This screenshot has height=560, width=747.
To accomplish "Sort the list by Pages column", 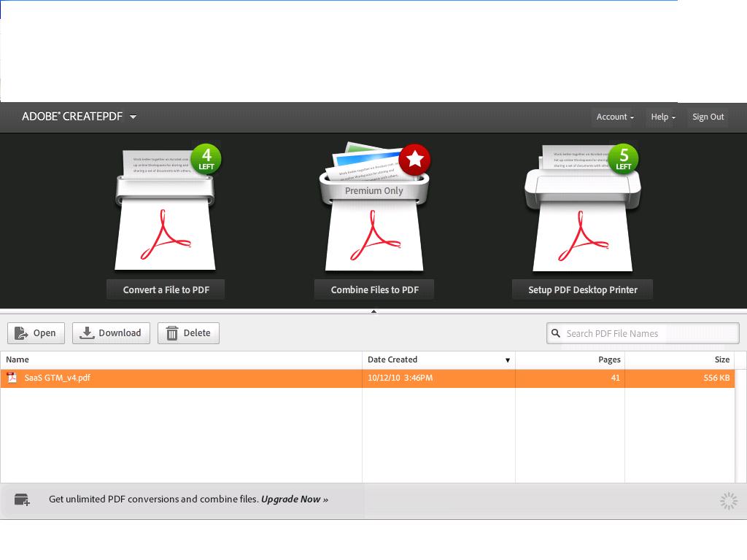I will (570, 359).
